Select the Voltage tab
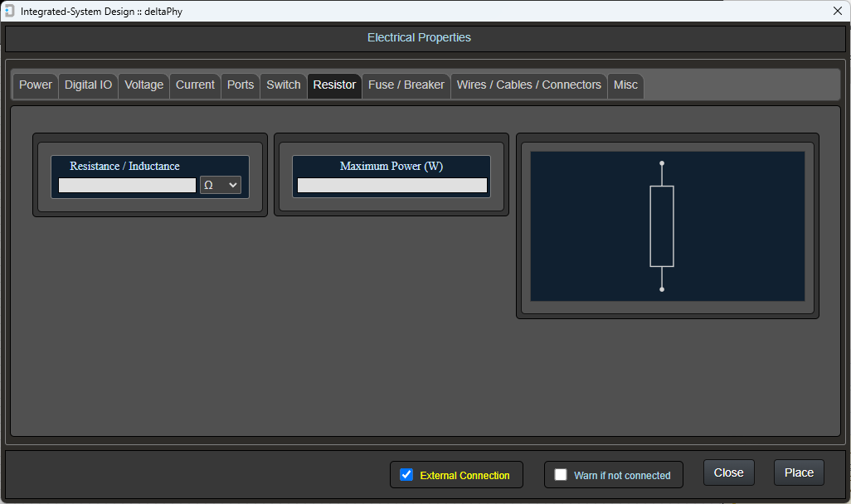 click(144, 85)
